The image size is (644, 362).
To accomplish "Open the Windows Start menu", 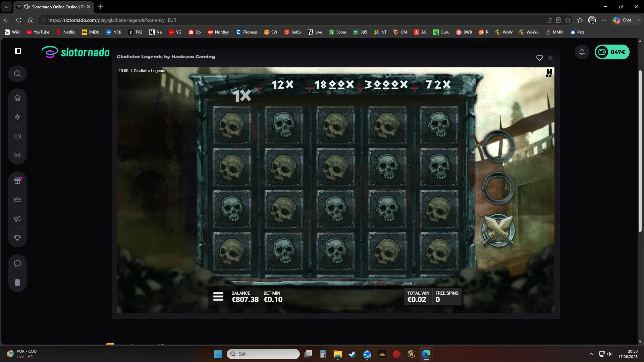I will tap(218, 354).
